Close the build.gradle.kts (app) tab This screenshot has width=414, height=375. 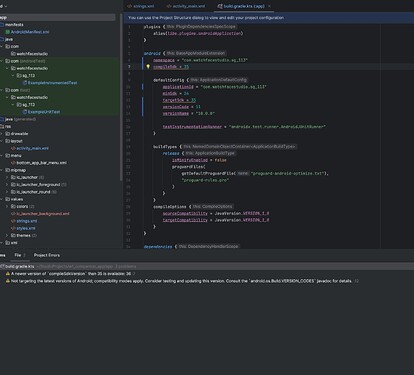[269, 6]
